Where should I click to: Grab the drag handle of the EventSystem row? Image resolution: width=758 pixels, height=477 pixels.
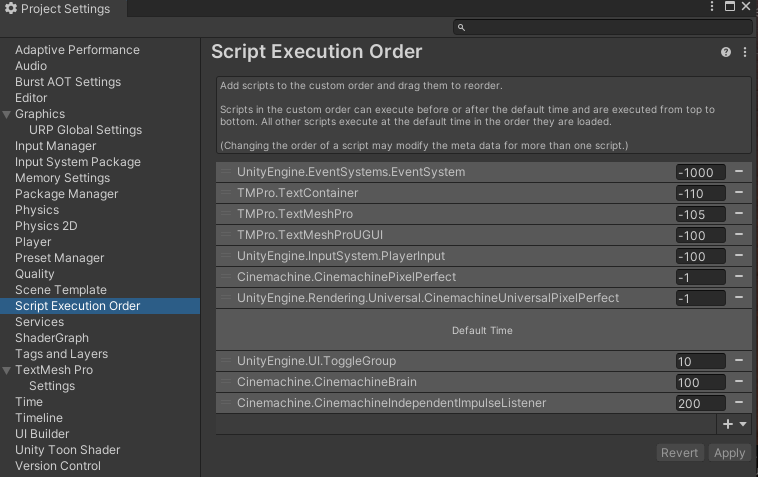226,172
